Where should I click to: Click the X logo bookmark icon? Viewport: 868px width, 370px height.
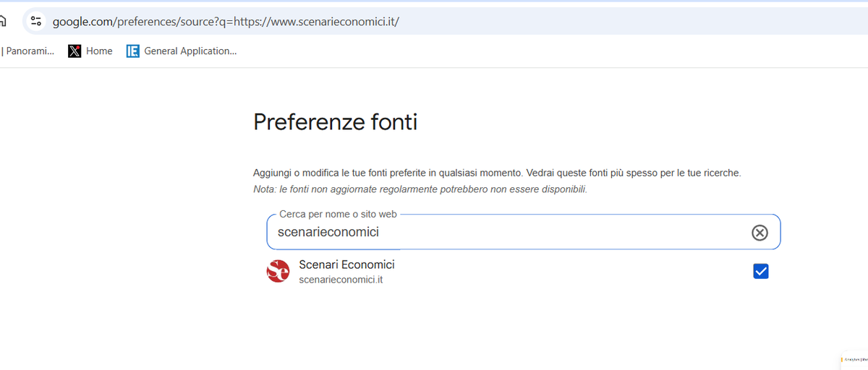(75, 51)
